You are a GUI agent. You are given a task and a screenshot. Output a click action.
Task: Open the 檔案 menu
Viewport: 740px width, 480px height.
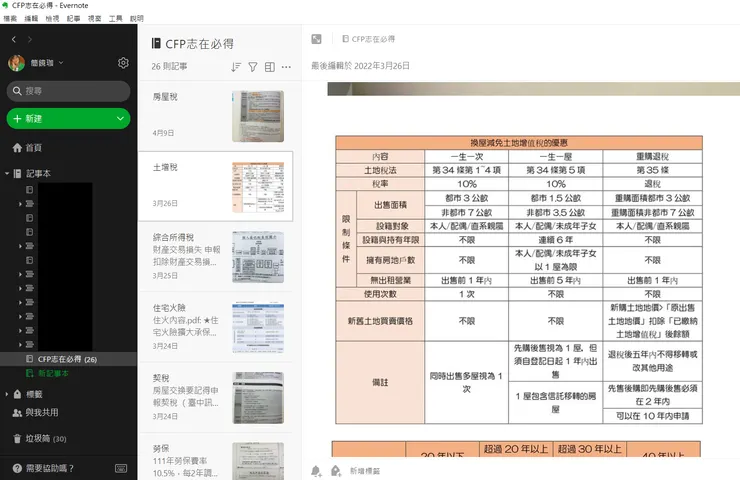[x=10, y=18]
